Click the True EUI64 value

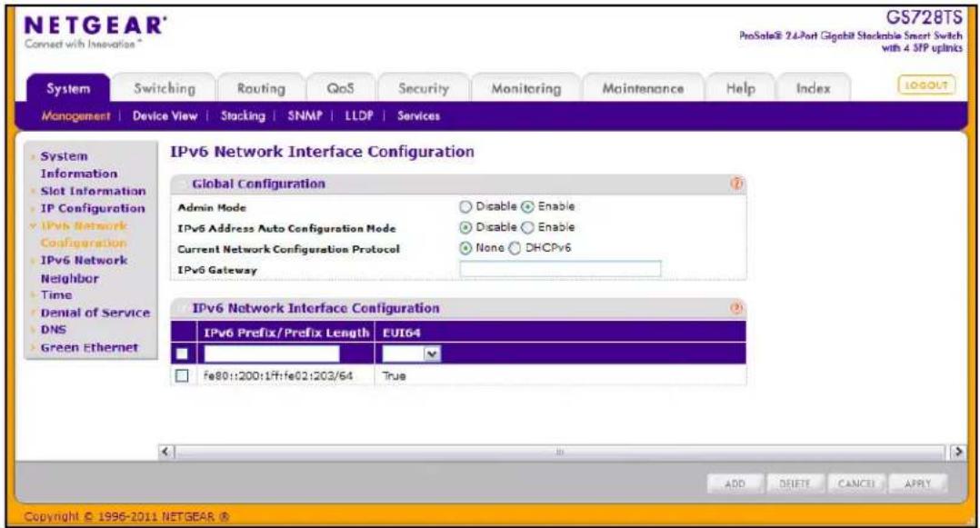click(x=394, y=375)
